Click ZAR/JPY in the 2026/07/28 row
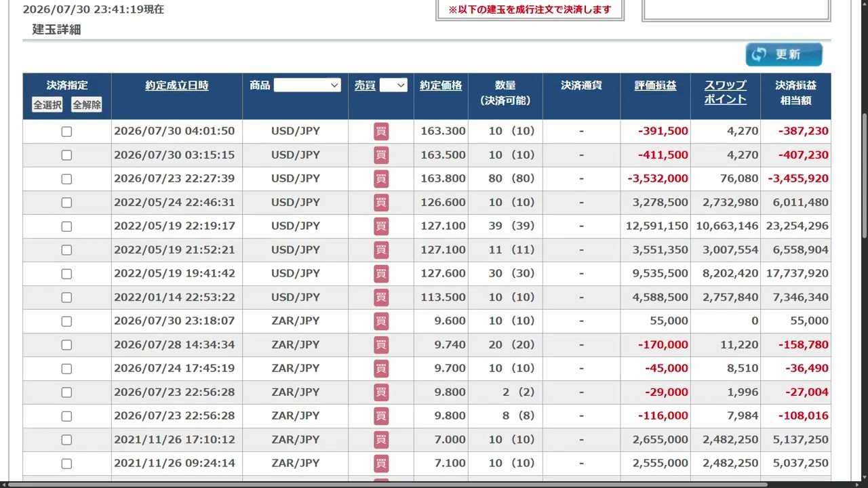This screenshot has height=488, width=868. pyautogui.click(x=296, y=344)
